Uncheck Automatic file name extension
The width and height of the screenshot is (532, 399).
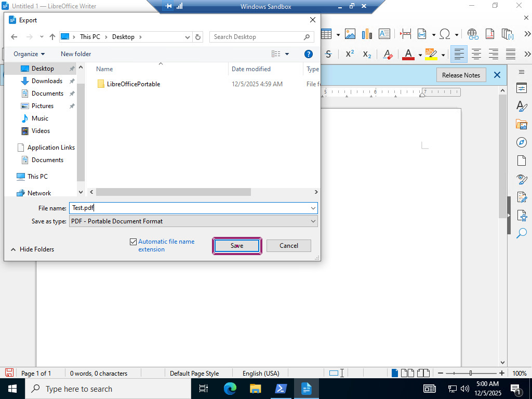[134, 242]
